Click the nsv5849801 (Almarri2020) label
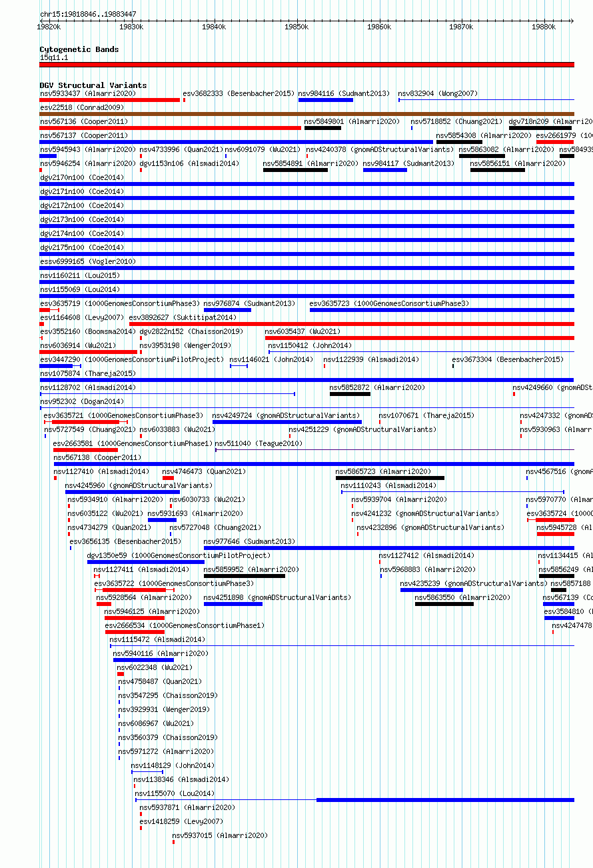The height and width of the screenshot is (868, 593). tap(352, 121)
